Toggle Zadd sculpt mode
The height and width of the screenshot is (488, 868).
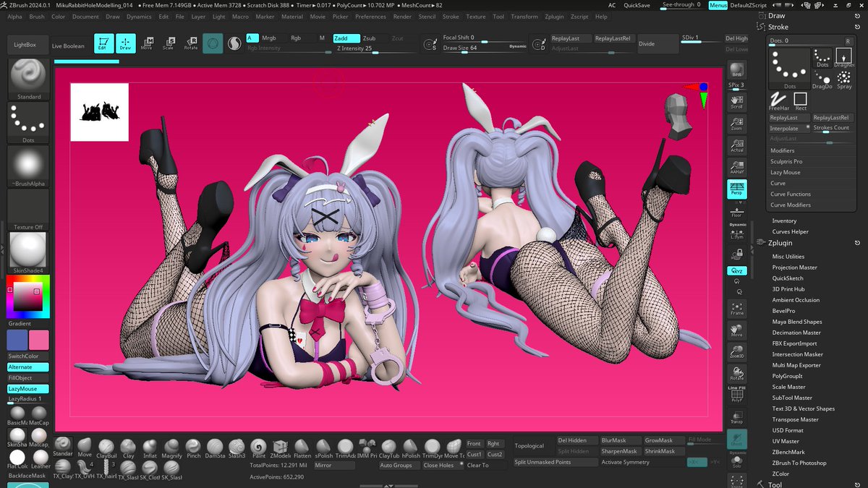(345, 38)
